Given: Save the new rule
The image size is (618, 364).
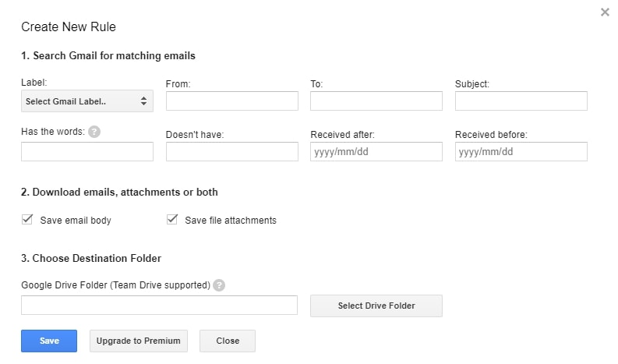Looking at the screenshot, I should pos(49,341).
